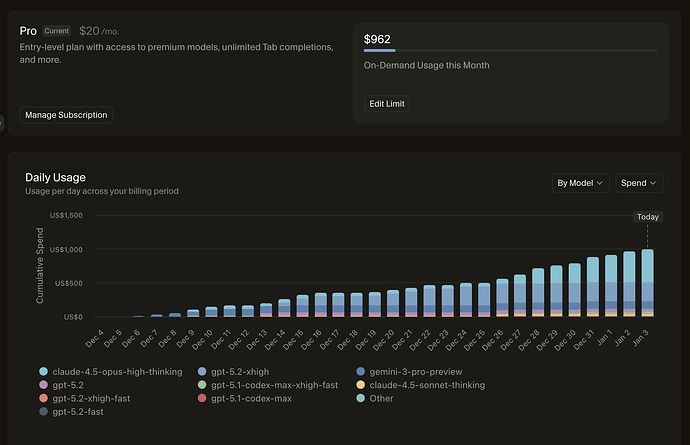The width and height of the screenshot is (690, 445).
Task: Select the Dec 22 usage bar
Action: [429, 301]
